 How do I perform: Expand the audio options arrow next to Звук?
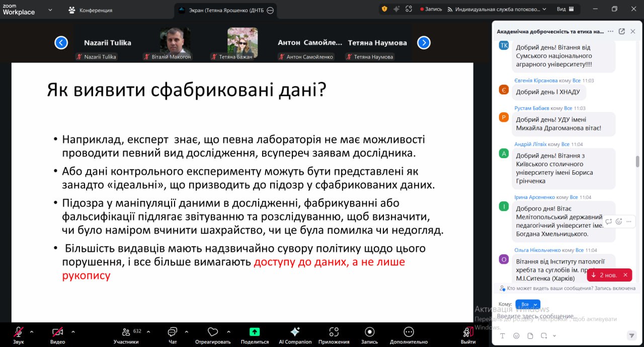[32, 332]
